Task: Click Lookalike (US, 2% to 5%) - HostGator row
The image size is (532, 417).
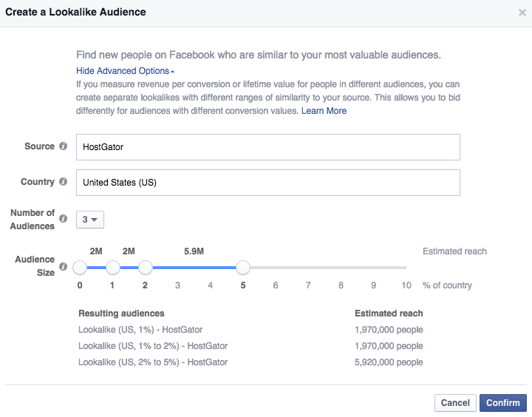Action: [x=153, y=362]
